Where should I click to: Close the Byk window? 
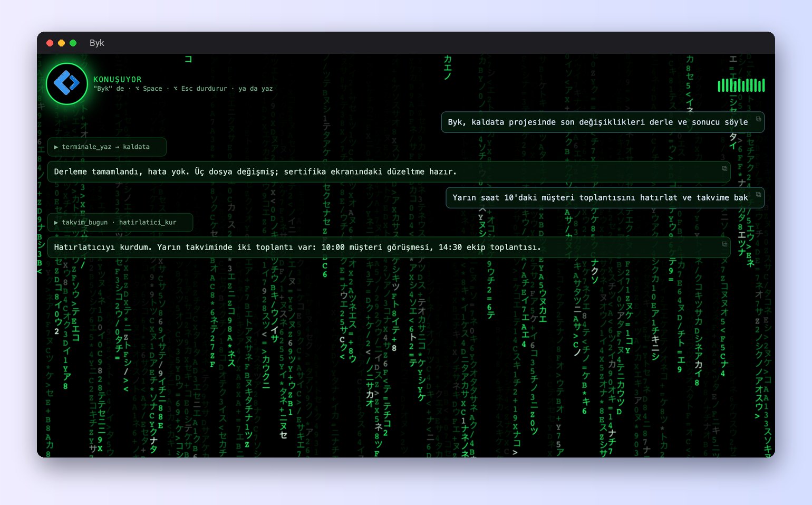tap(50, 43)
